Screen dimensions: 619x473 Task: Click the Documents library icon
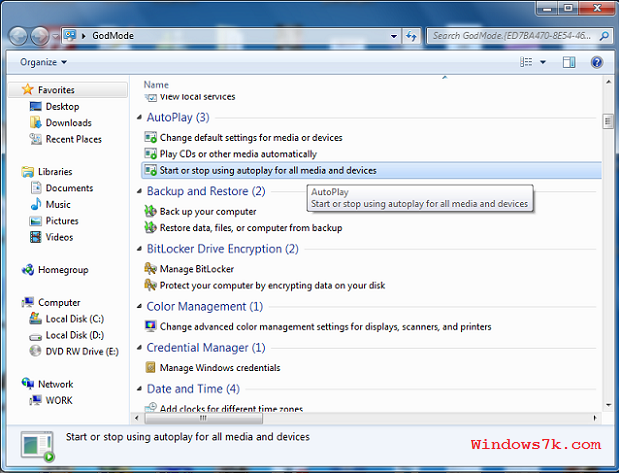pos(36,188)
